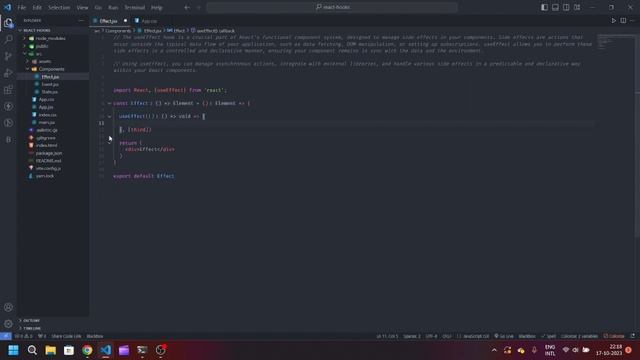
Task: Click the UTF-8 encoding selector
Action: click(x=431, y=336)
